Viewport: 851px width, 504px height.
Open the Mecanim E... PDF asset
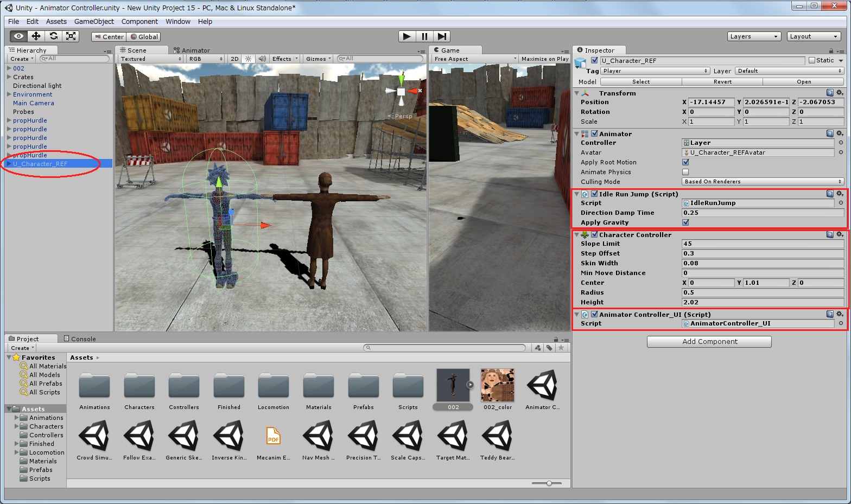[x=274, y=440]
